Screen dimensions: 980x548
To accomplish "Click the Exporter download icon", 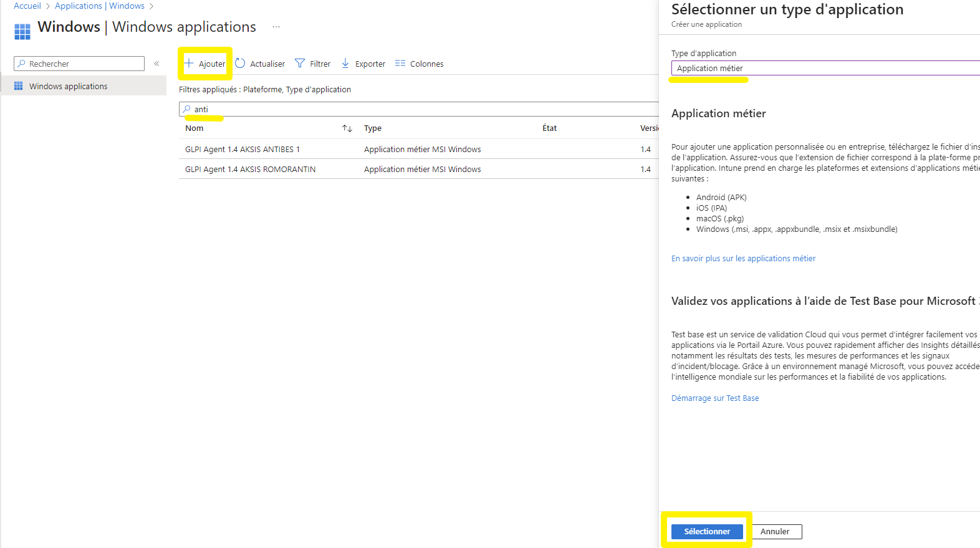I will [345, 63].
